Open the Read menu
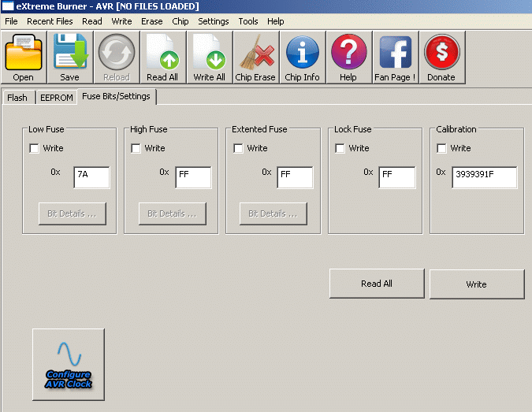The width and height of the screenshot is (532, 412). [x=92, y=21]
